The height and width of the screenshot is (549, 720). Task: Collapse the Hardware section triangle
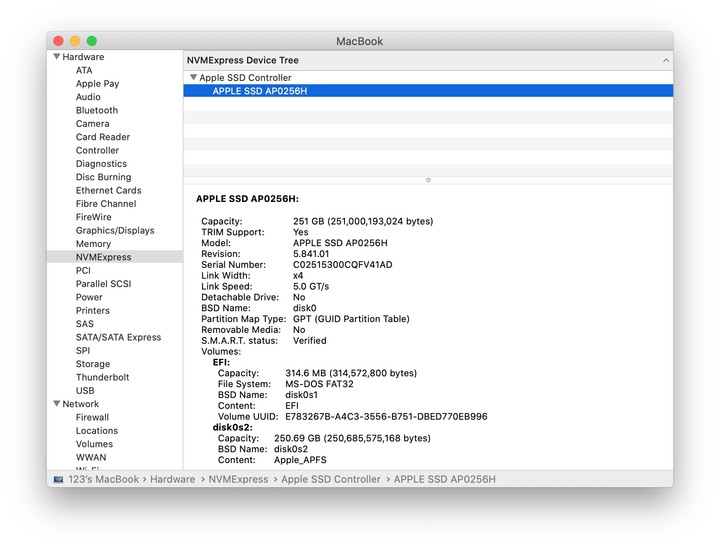(56, 56)
